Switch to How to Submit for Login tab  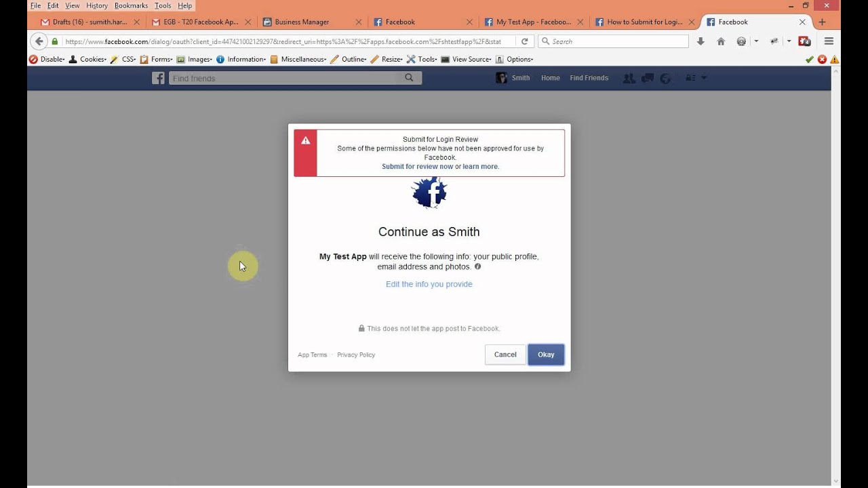645,22
